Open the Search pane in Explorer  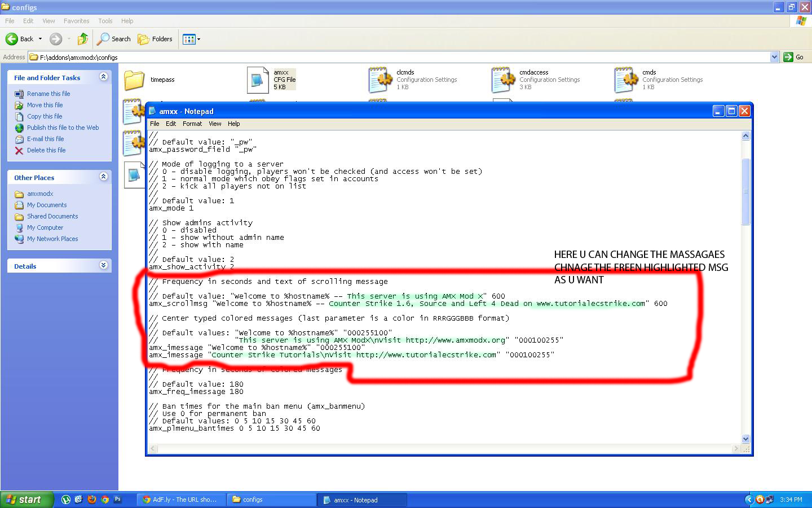click(x=113, y=39)
